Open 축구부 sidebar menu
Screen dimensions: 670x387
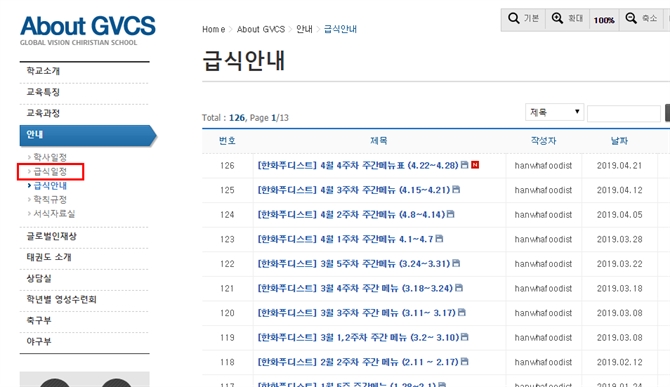39,320
